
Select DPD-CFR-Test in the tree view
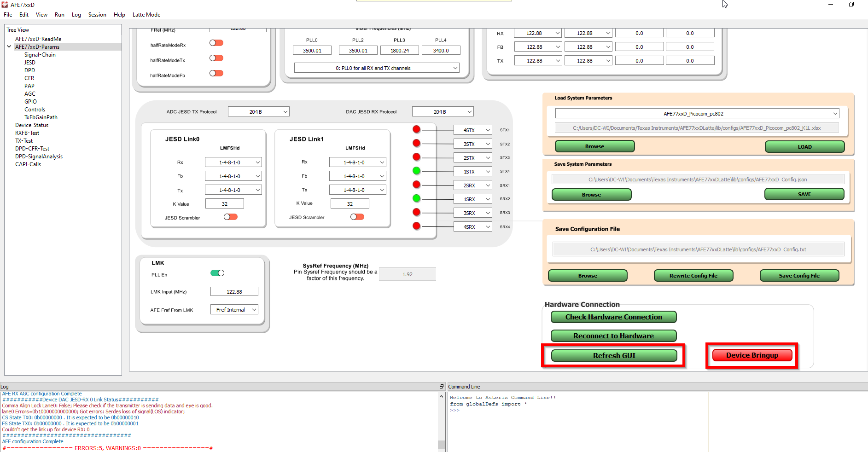32,149
